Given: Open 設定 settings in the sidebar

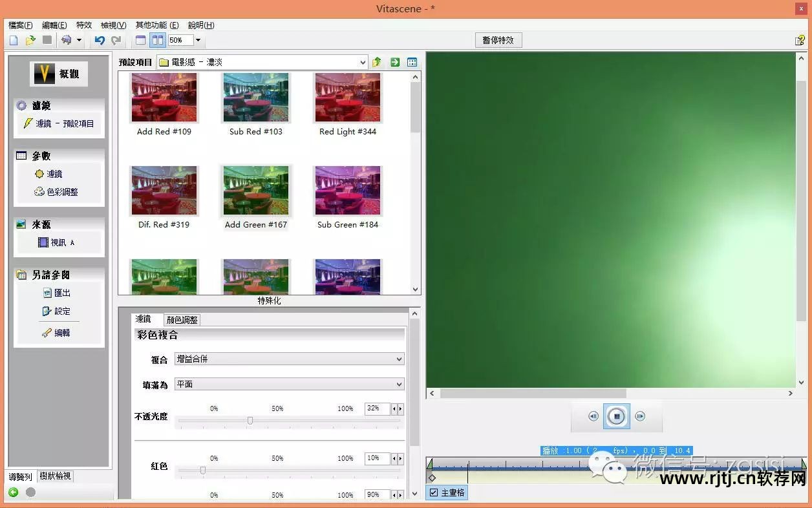Looking at the screenshot, I should (57, 311).
